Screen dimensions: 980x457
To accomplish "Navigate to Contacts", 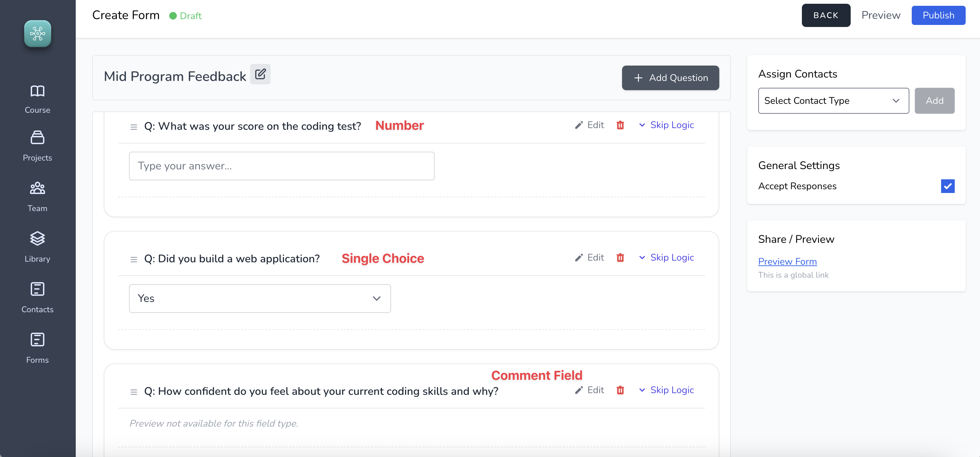I will (37, 298).
